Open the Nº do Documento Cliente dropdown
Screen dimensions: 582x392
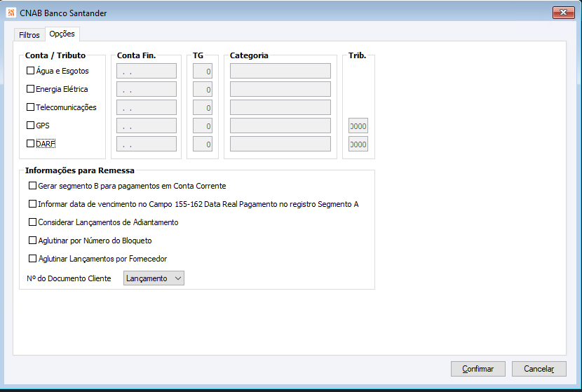point(154,278)
